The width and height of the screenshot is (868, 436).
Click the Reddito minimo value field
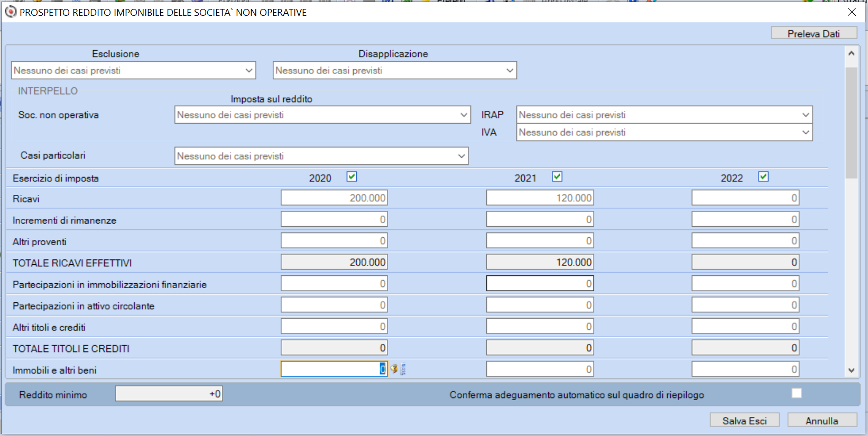[169, 393]
